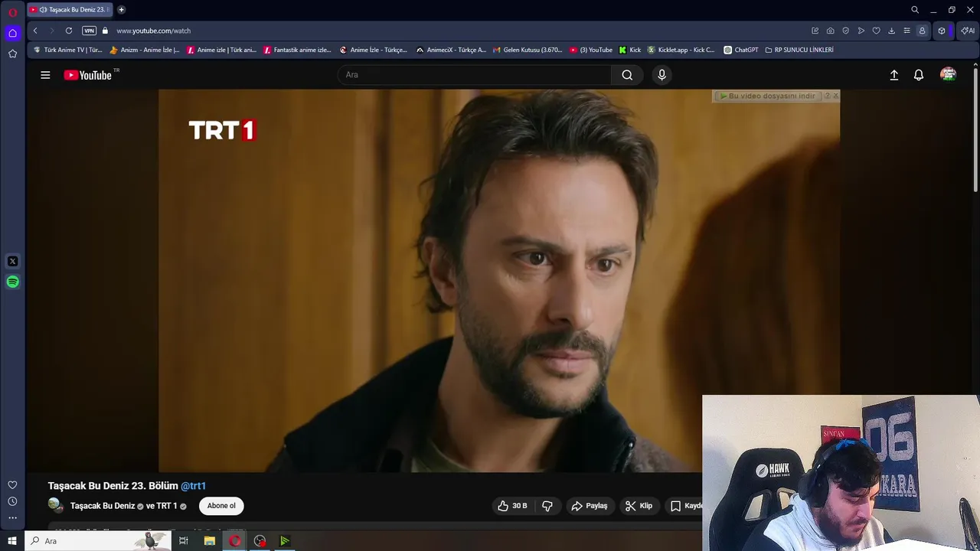The image size is (980, 551).
Task: Open the easy setup sliders icon
Action: [x=907, y=31]
